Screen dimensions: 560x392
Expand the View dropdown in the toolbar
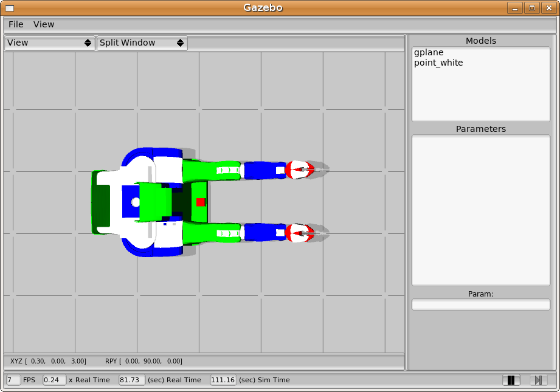click(49, 43)
